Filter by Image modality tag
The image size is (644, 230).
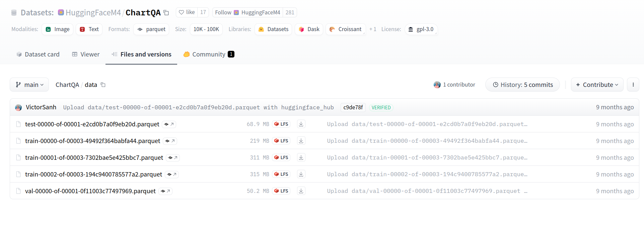[58, 29]
